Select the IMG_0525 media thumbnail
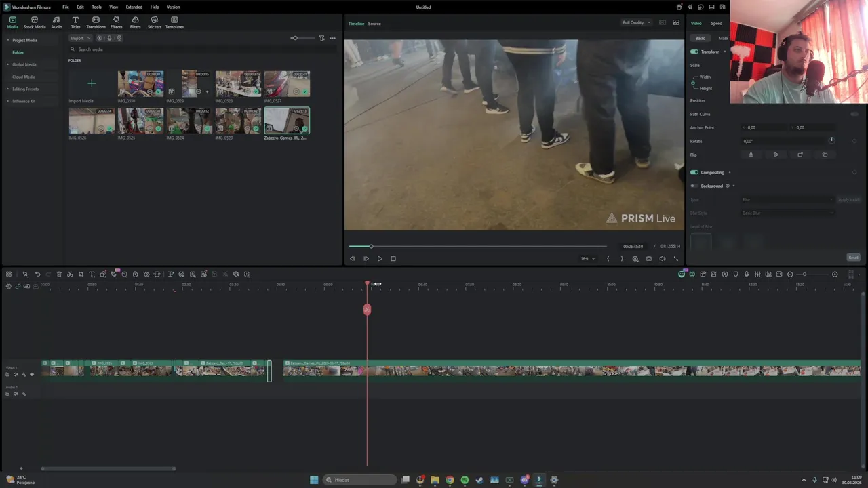 140,121
